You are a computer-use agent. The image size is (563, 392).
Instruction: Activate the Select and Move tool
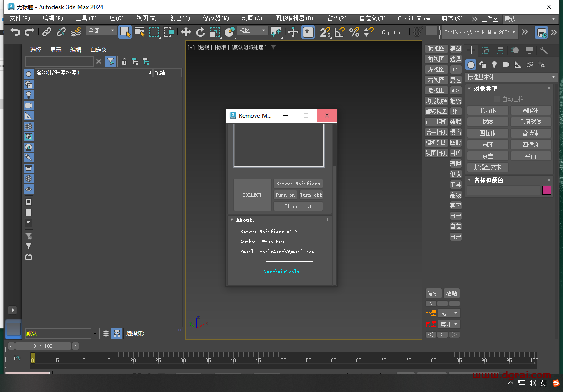click(x=186, y=32)
